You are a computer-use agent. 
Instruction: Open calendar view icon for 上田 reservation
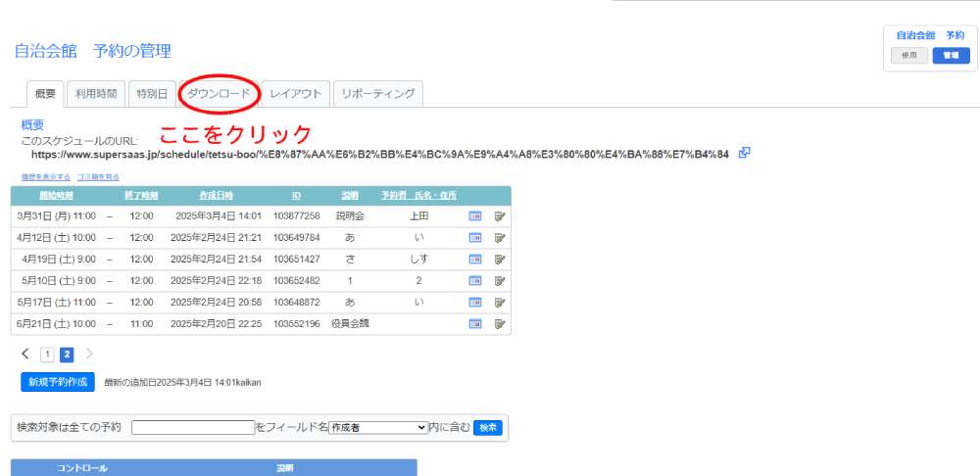click(x=475, y=215)
